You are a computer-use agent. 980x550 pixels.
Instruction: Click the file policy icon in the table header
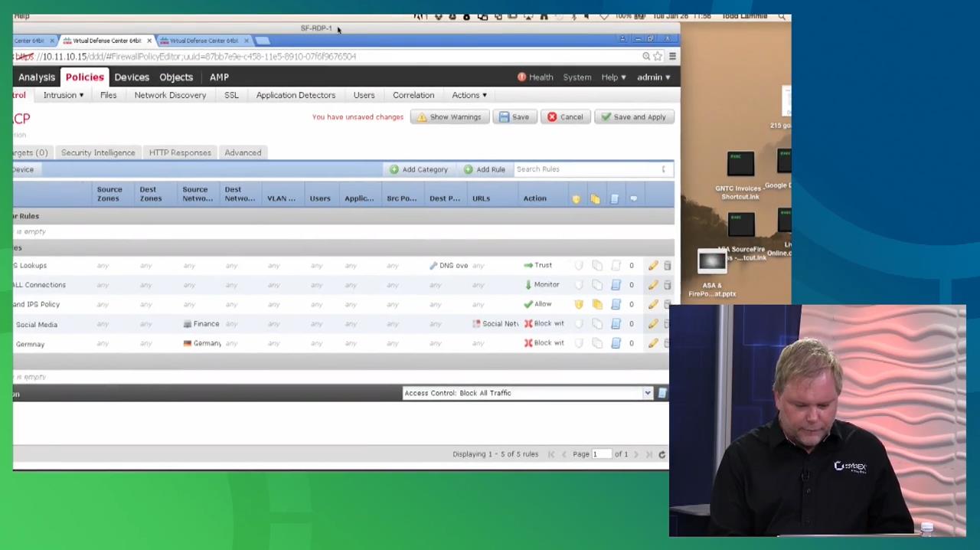tap(595, 199)
